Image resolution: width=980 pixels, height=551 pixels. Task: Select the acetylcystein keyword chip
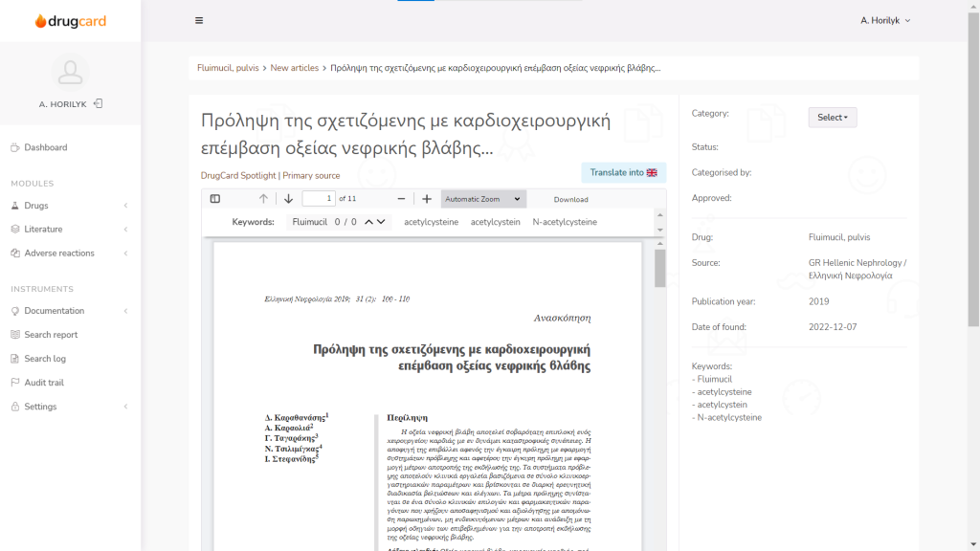(x=495, y=222)
